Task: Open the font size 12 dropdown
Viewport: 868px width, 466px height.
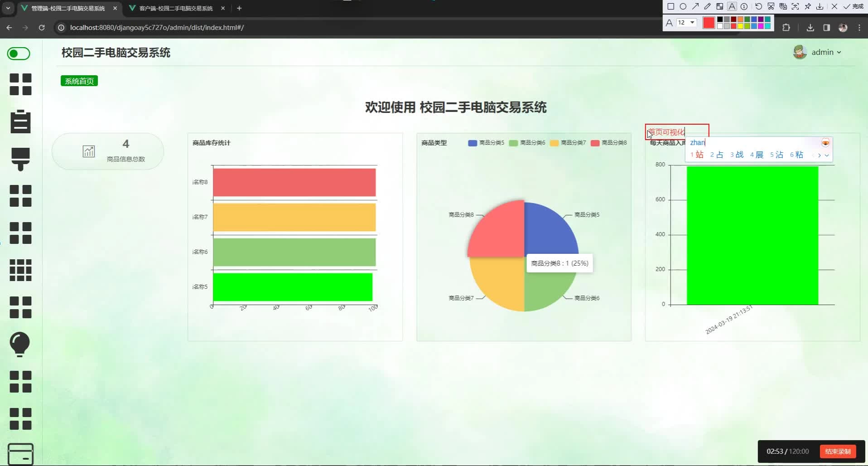Action: tap(686, 23)
